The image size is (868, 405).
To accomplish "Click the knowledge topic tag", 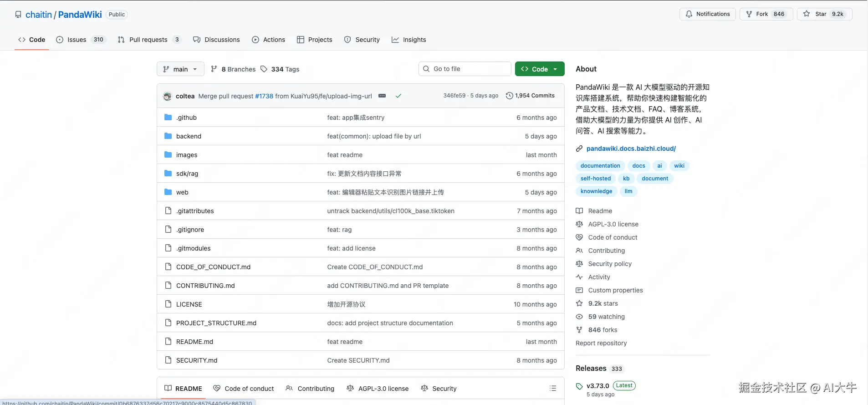I will (596, 191).
